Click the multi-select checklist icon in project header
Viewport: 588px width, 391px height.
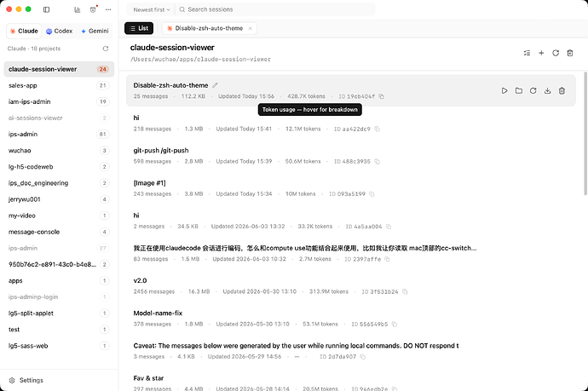pyautogui.click(x=527, y=53)
